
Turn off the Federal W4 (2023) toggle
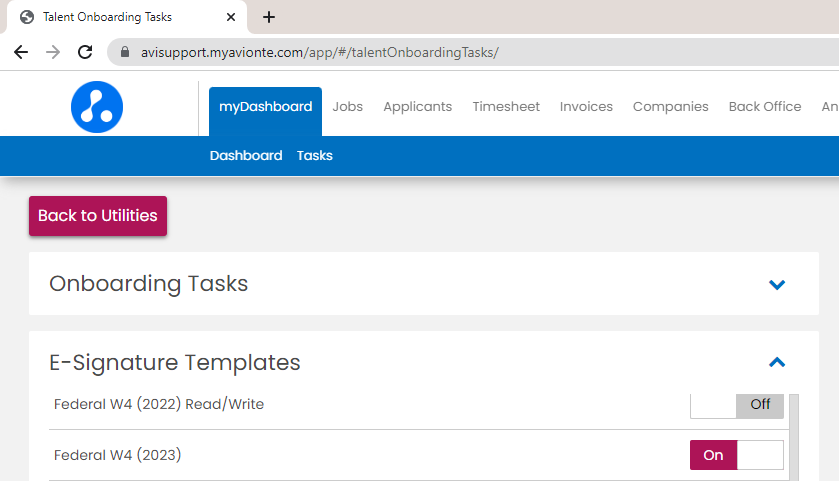737,455
